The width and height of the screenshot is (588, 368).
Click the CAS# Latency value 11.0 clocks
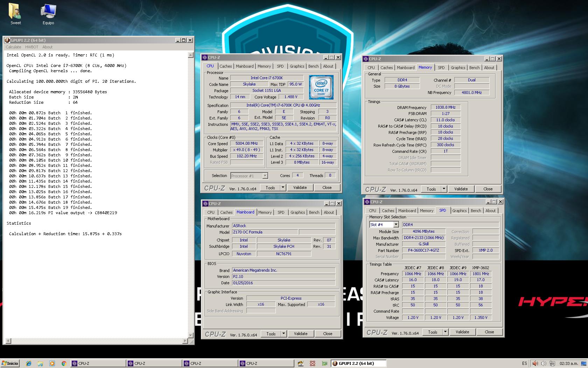pyautogui.click(x=446, y=120)
